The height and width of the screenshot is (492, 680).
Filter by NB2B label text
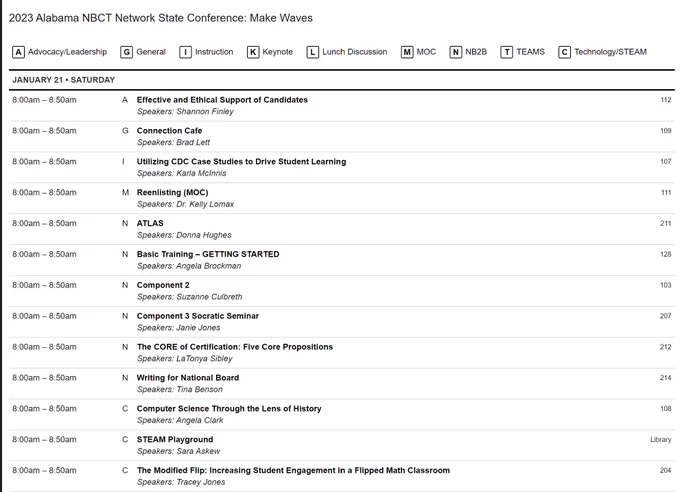point(476,52)
